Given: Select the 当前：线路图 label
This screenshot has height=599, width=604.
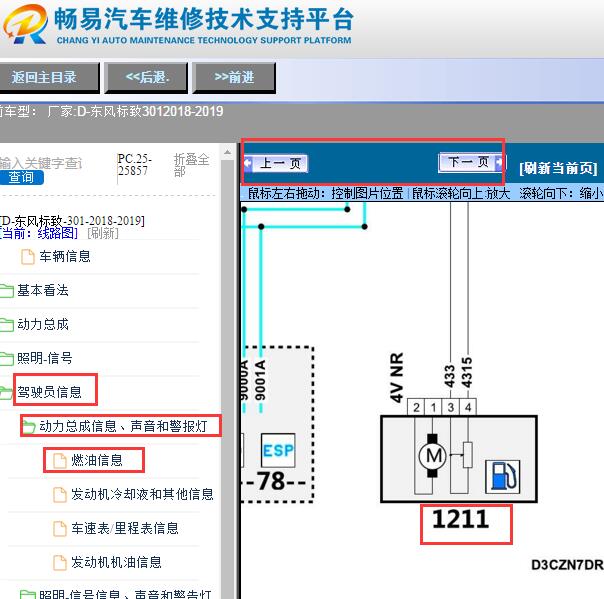Looking at the screenshot, I should click(39, 233).
